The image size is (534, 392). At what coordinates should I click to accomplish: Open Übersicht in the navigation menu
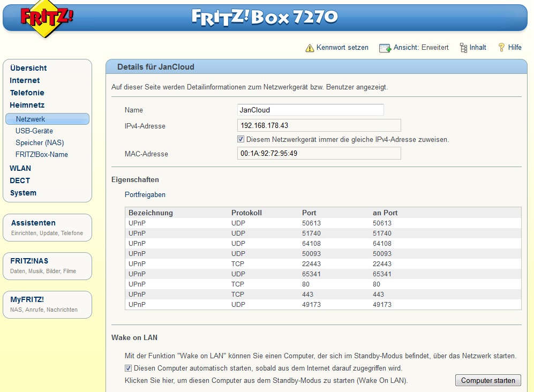pyautogui.click(x=28, y=68)
